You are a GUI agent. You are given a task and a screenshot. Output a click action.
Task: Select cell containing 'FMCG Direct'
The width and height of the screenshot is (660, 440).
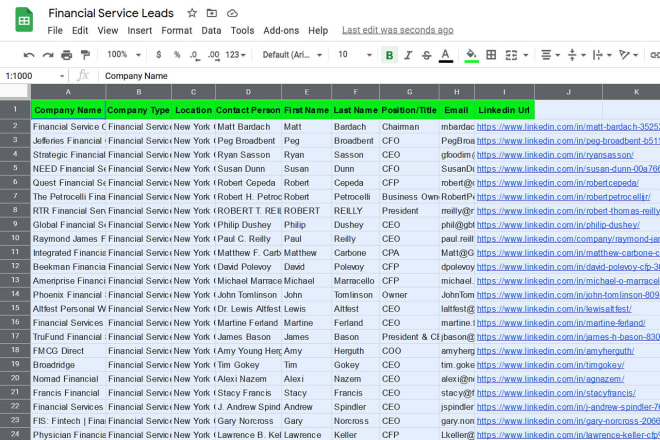[68, 351]
